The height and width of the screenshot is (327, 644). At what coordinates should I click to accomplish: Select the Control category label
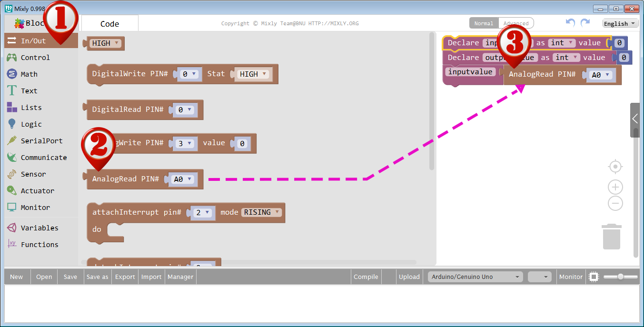click(x=35, y=58)
